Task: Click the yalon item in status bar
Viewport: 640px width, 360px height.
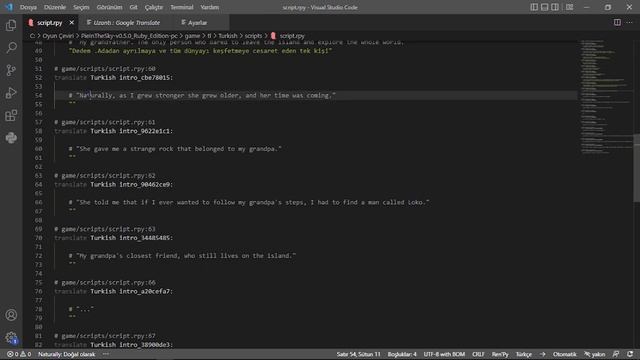Action: [595, 354]
